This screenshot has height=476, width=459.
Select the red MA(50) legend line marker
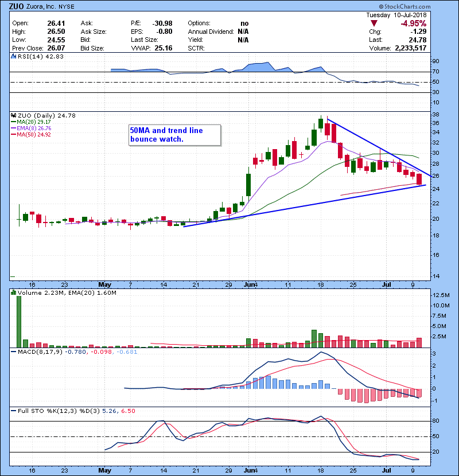(x=13, y=135)
